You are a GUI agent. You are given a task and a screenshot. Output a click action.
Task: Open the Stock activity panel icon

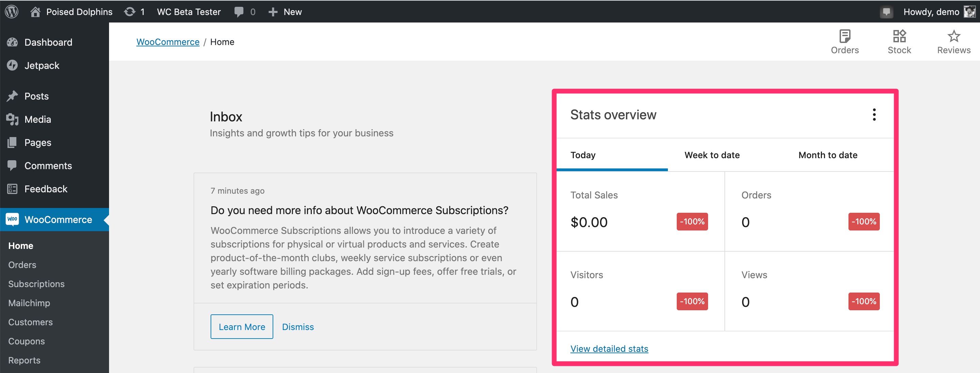pyautogui.click(x=899, y=36)
